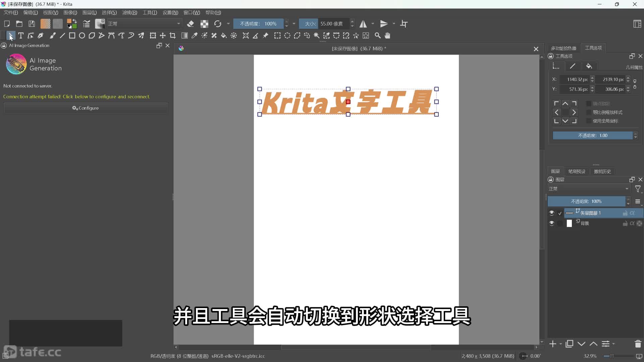644x362 pixels.
Task: Open the 滤镜(R) menu
Action: pos(129,12)
